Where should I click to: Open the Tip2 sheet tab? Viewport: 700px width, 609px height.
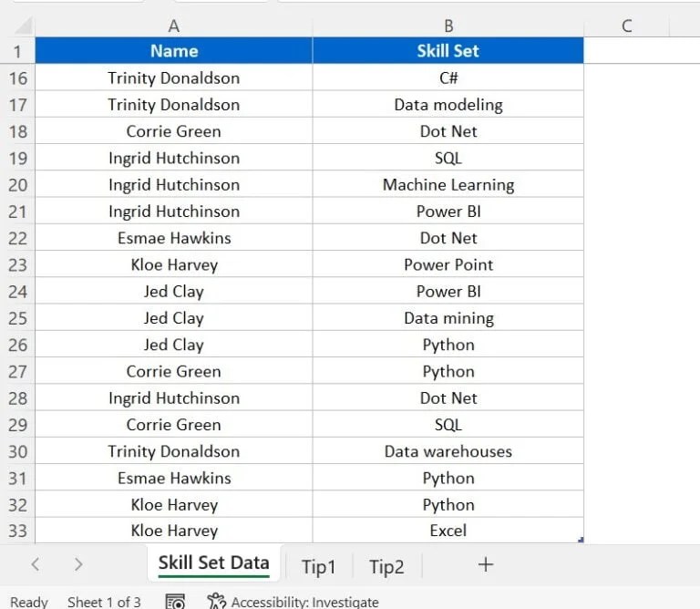click(x=386, y=566)
